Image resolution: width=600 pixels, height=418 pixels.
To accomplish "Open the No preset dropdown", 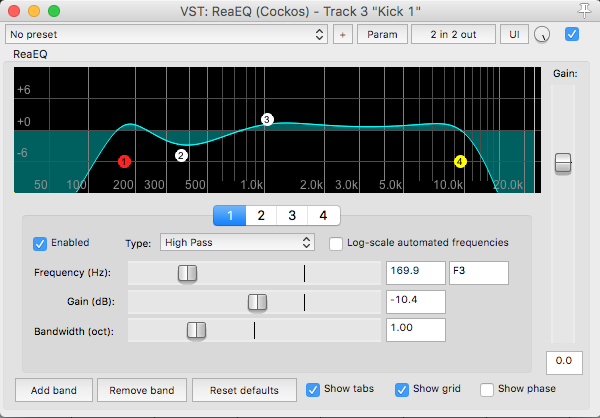I will (x=166, y=34).
